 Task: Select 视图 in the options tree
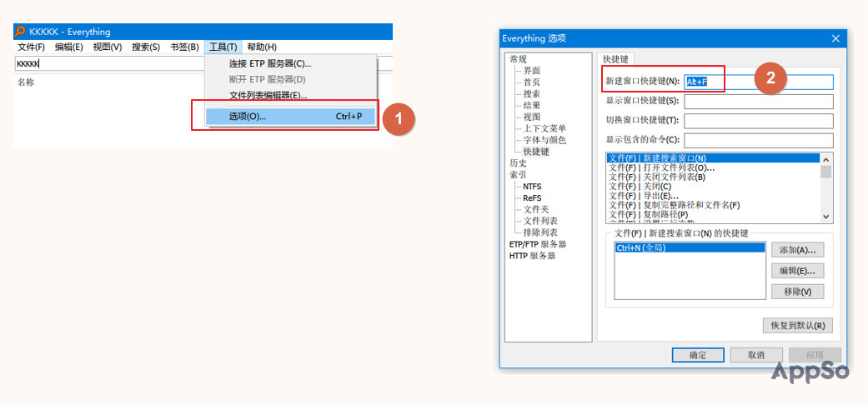[x=532, y=117]
